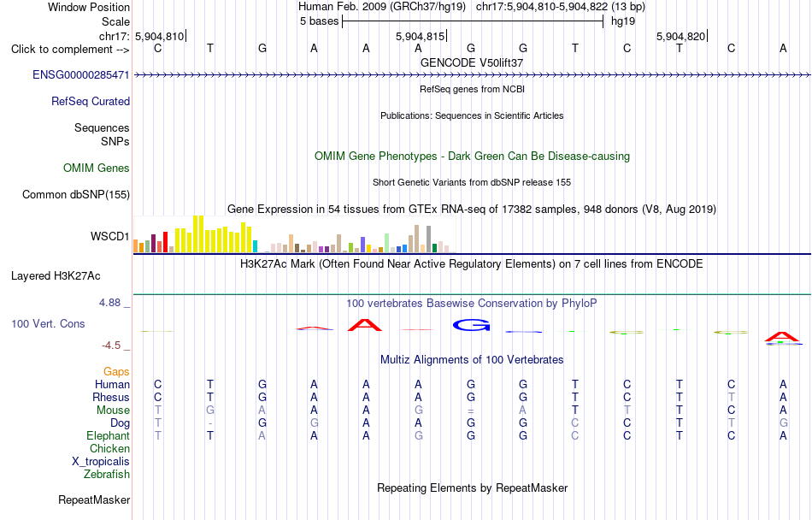Click the hg19 label beside scale bar
Image resolution: width=812 pixels, height=520 pixels.
(x=623, y=21)
